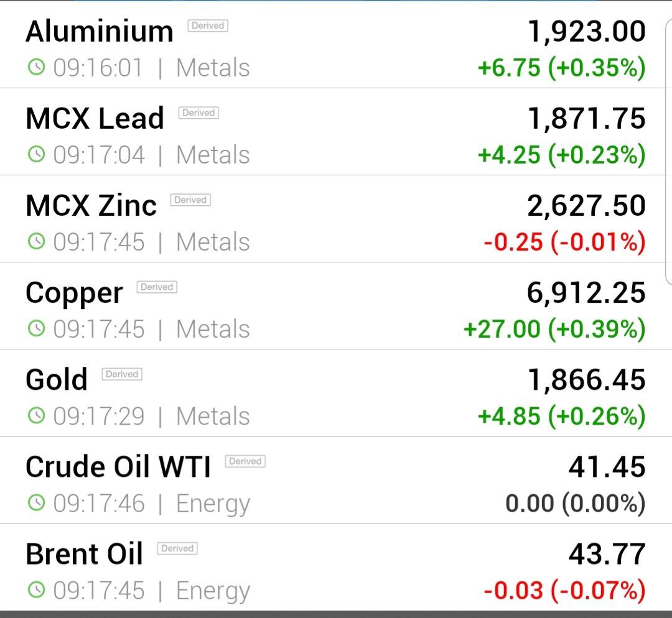Tap the clock icon in Copper row

click(x=37, y=328)
